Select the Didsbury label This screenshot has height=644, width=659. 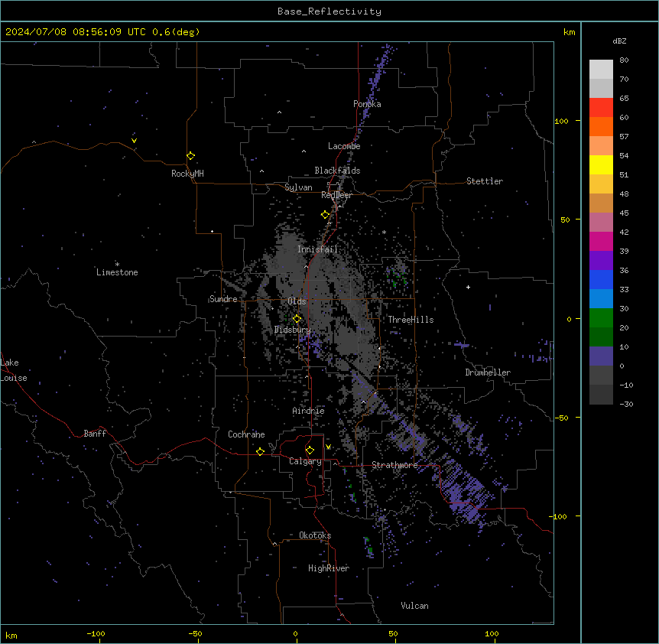(292, 330)
